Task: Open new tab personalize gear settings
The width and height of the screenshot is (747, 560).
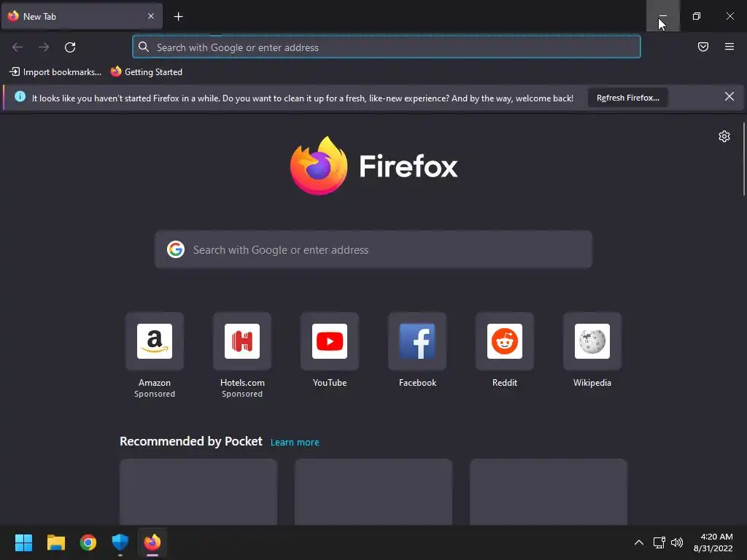Action: (x=724, y=136)
